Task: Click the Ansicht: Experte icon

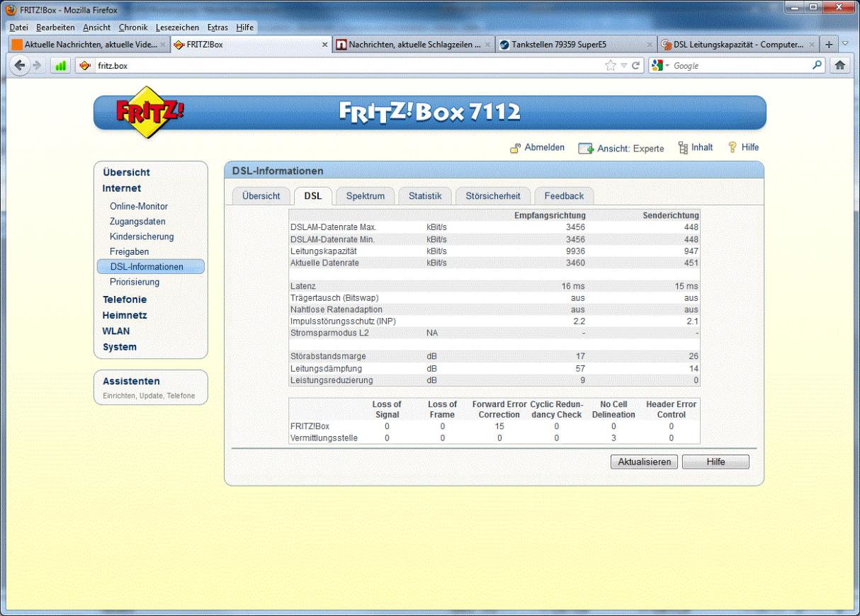Action: (586, 149)
